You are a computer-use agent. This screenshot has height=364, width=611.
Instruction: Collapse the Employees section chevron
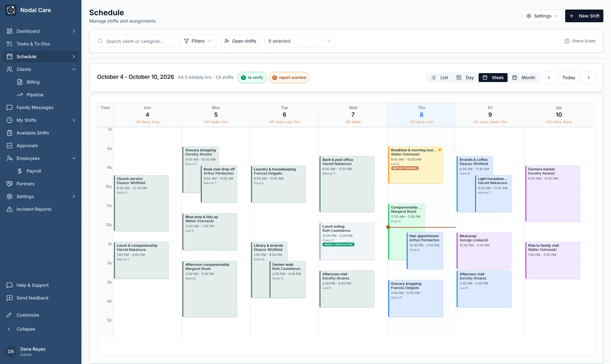click(74, 158)
